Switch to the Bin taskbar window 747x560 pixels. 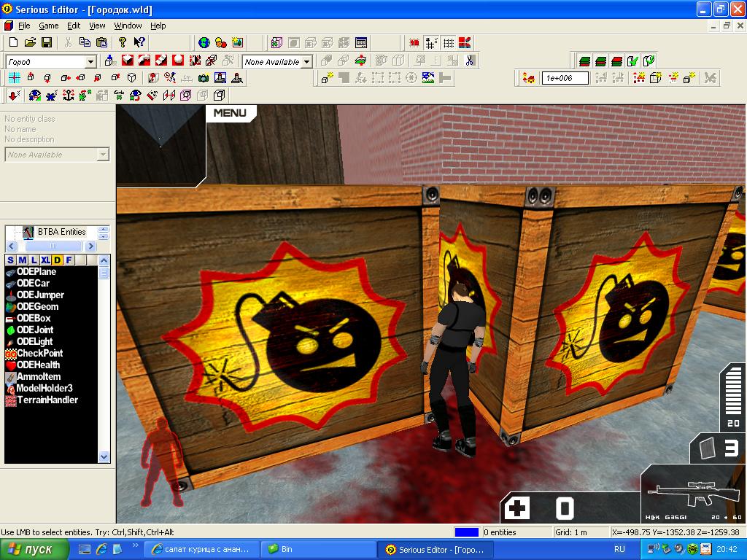318,550
